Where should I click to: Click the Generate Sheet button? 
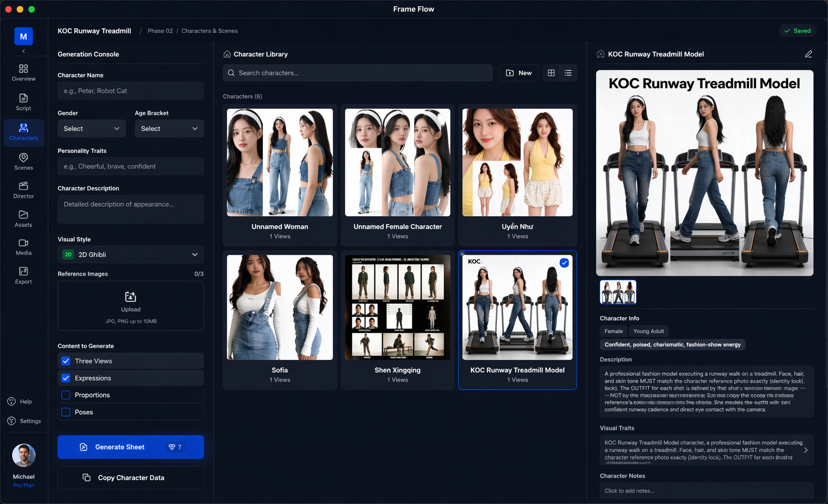pos(130,447)
